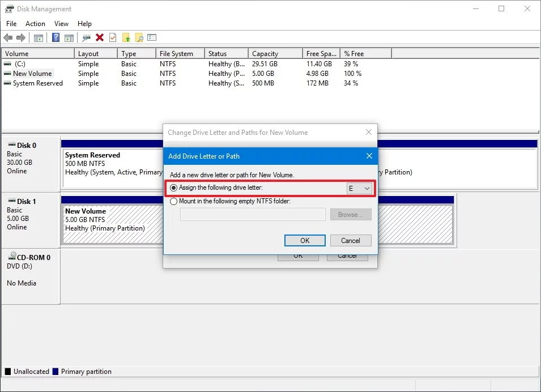Sort by the File System column header
This screenshot has width=541, height=392.
point(181,53)
